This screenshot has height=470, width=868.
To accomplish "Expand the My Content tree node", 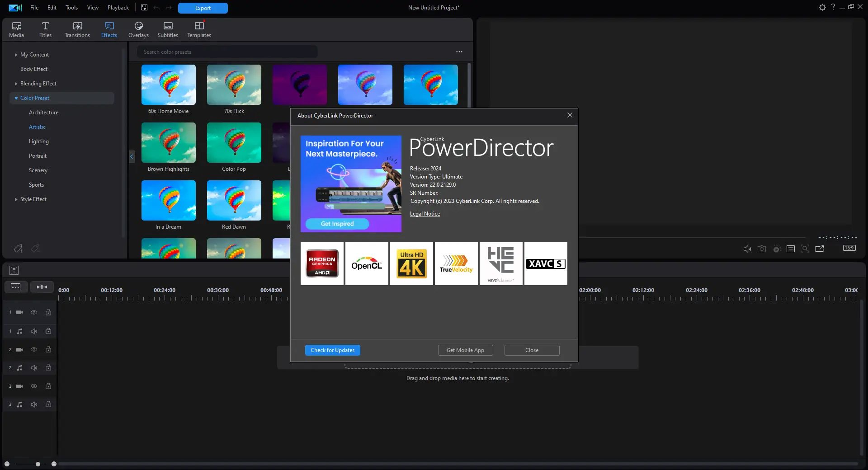I will pos(16,55).
